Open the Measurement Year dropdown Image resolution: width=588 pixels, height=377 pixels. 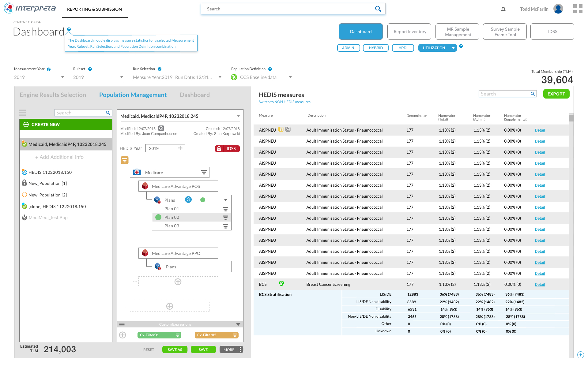click(39, 77)
